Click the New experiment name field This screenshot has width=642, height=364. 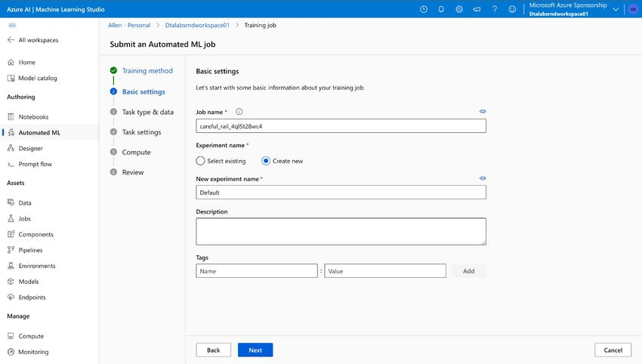click(341, 193)
